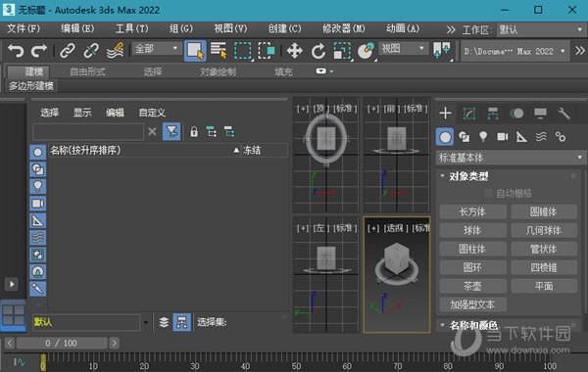588x372 pixels.
Task: Toggle lights display filter in Scene Explorer
Action: pyautogui.click(x=38, y=186)
